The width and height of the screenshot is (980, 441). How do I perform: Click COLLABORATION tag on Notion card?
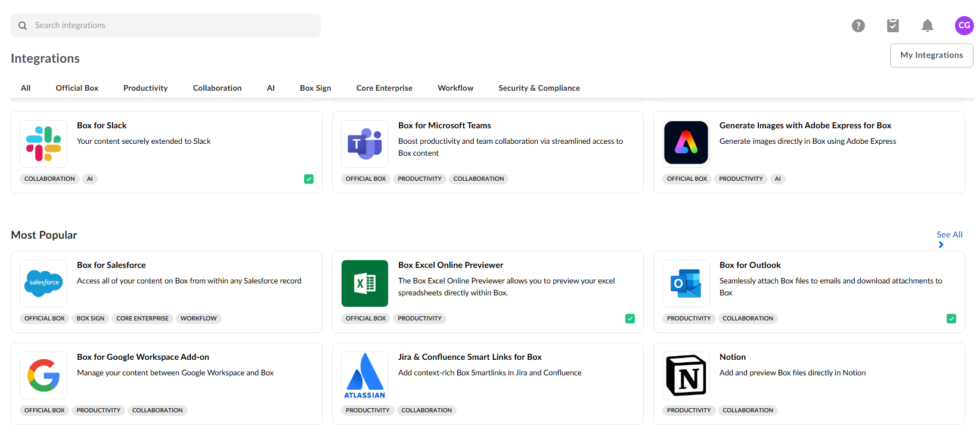(748, 411)
